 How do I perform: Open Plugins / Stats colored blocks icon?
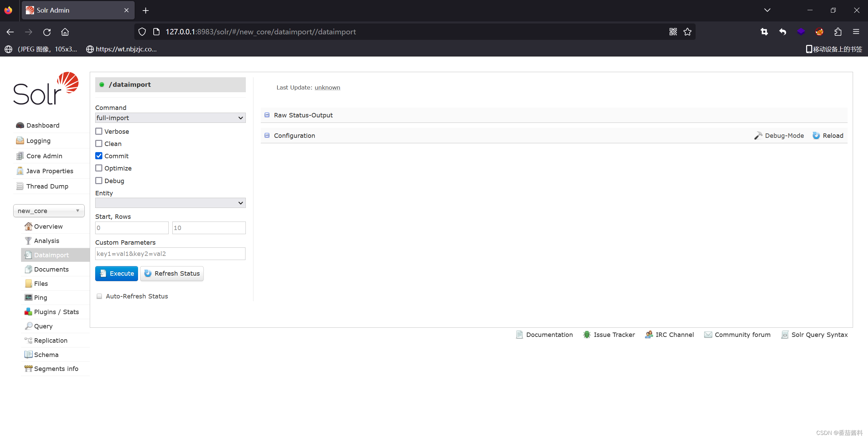28,312
